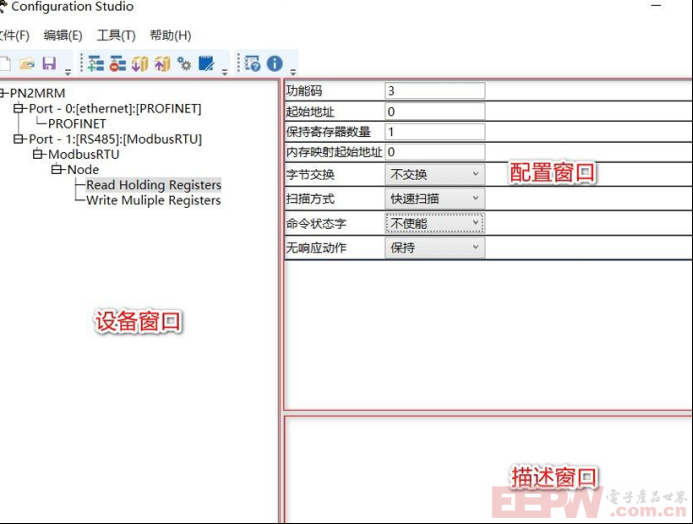Collapse the PN2MRM root node
693x524 pixels.
coord(3,93)
